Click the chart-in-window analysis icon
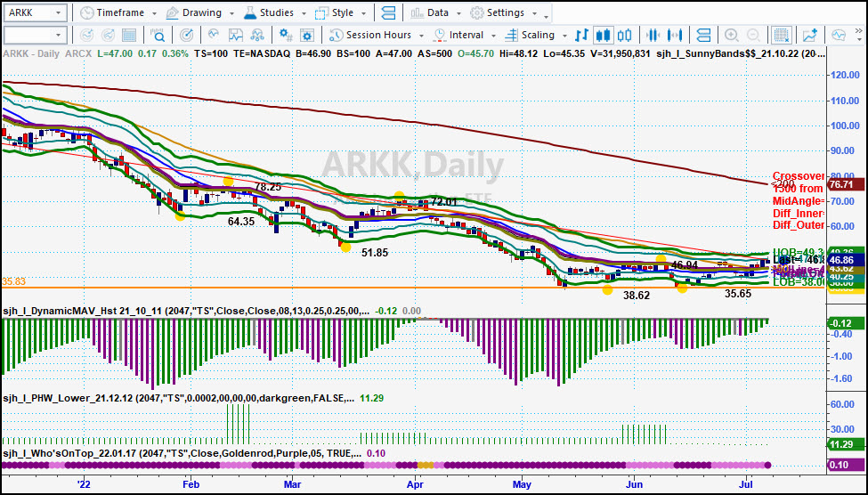This screenshot has height=495, width=868. click(x=236, y=36)
